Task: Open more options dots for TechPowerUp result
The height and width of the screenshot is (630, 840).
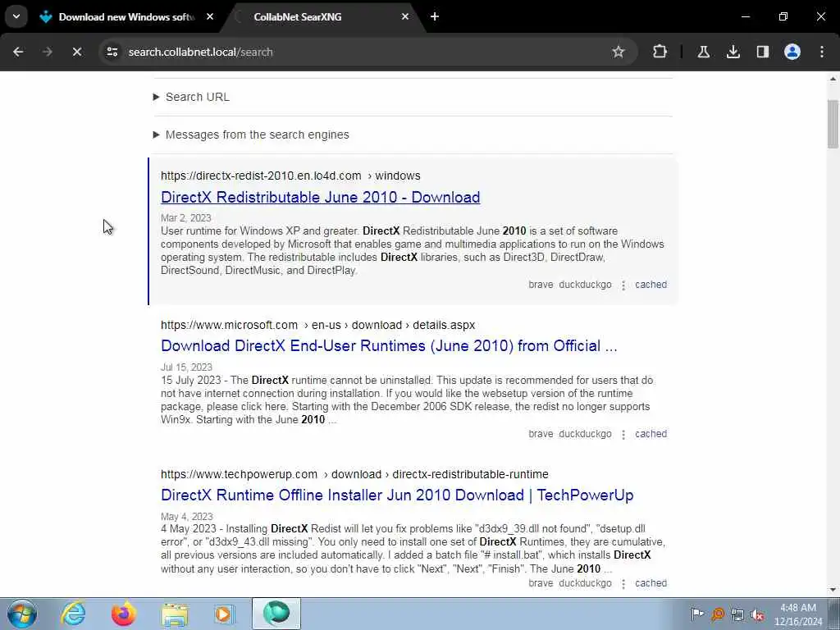Action: (623, 583)
